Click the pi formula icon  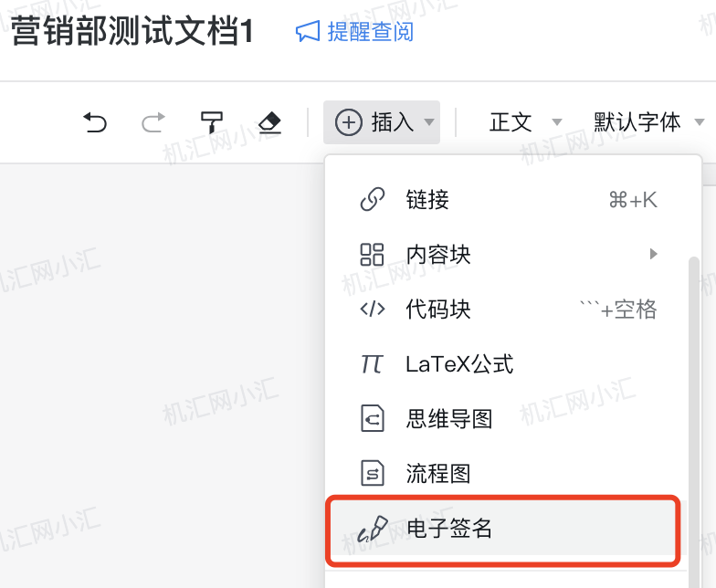[x=373, y=364]
